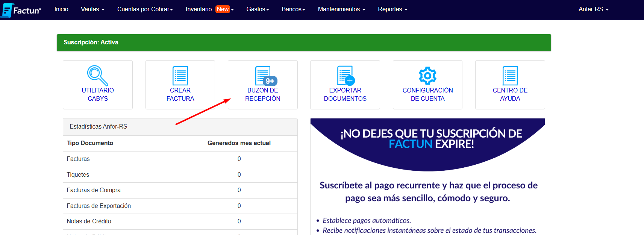Click the orange New badge
The width and height of the screenshot is (644, 235).
point(223,9)
